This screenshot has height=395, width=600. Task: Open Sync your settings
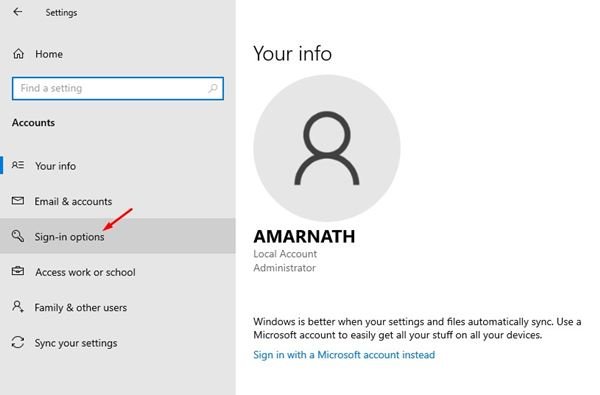pyautogui.click(x=117, y=343)
